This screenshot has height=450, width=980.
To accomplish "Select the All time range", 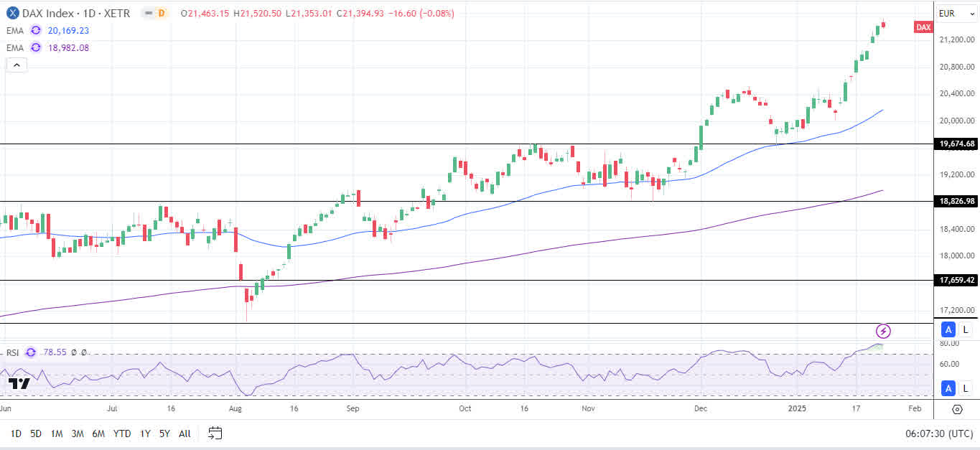I will point(185,433).
